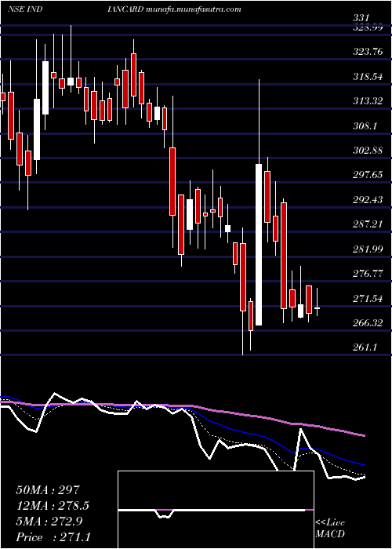Click the 302.88 price axis label

pyautogui.click(x=368, y=151)
